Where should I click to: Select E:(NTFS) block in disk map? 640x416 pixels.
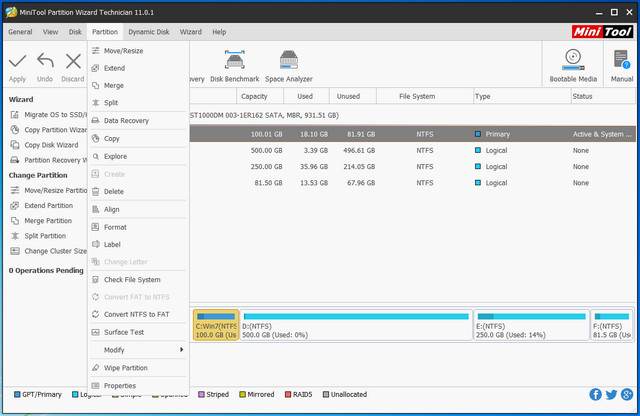[x=531, y=325]
